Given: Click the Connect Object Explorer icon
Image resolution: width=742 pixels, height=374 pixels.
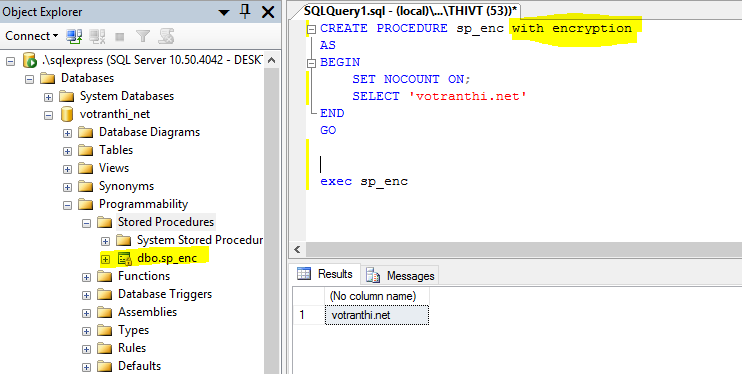Looking at the screenshot, I should coord(74,36).
